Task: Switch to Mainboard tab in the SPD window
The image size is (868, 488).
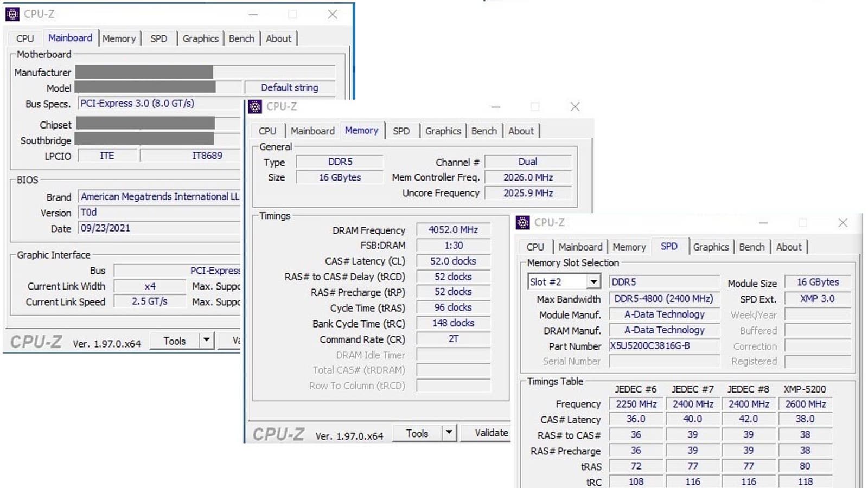Action: coord(580,247)
